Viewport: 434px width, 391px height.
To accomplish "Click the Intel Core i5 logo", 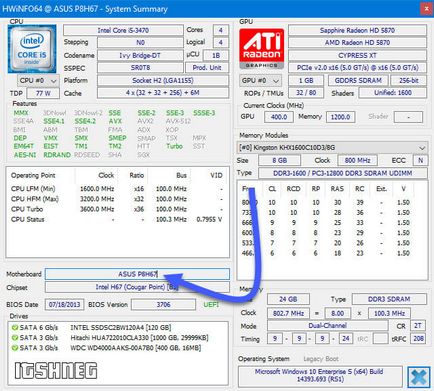I will point(32,49).
